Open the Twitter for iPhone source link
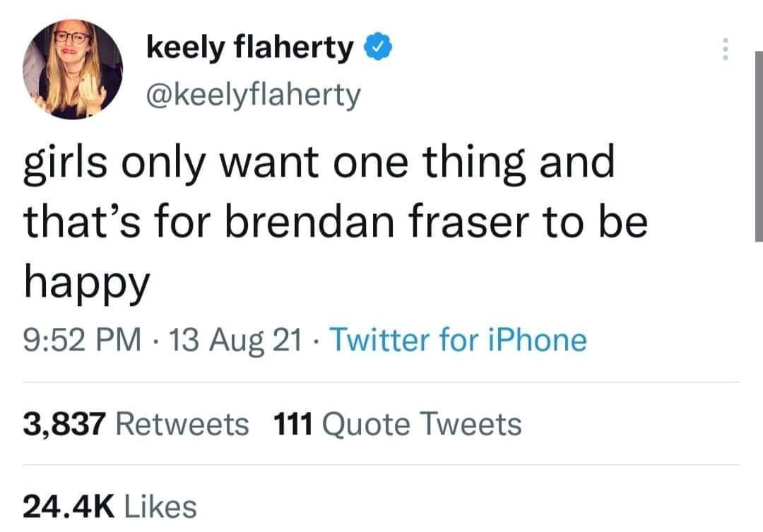763x532 pixels. click(x=460, y=339)
